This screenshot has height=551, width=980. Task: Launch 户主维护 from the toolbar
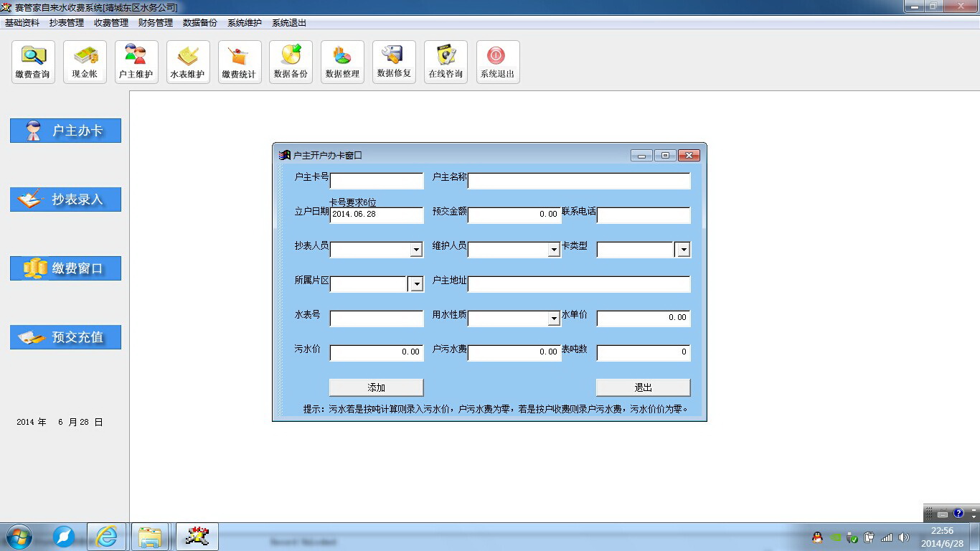136,62
